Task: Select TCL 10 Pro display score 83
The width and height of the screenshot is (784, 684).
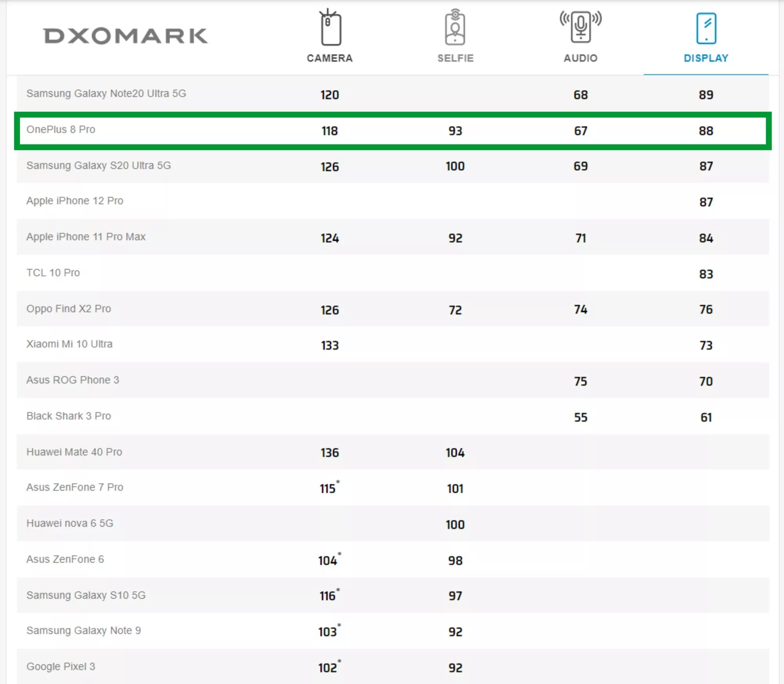Action: pos(706,275)
